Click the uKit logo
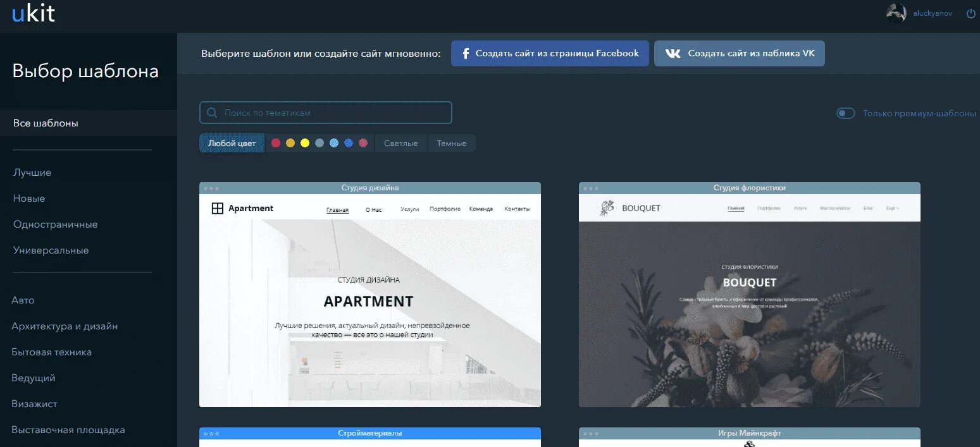The width and height of the screenshot is (980, 447). [33, 13]
